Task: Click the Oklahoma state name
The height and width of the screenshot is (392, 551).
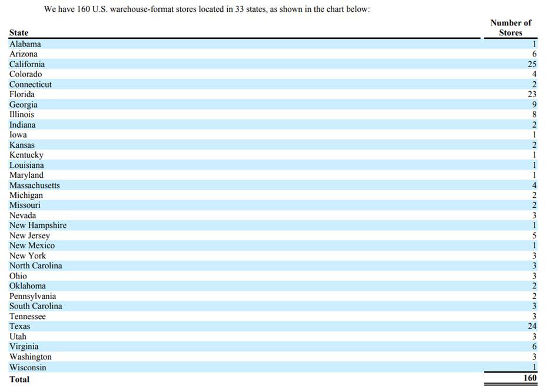Action: coord(28,286)
